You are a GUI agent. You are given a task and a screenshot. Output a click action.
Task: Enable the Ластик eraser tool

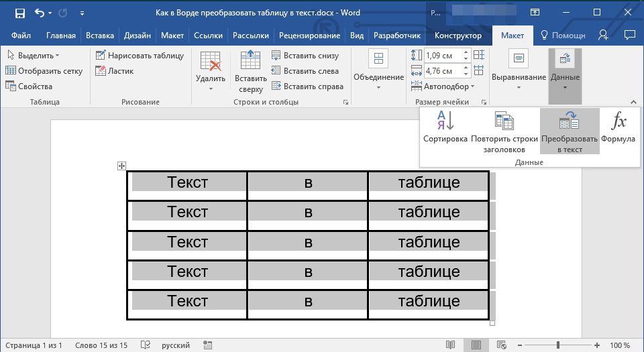[x=115, y=71]
